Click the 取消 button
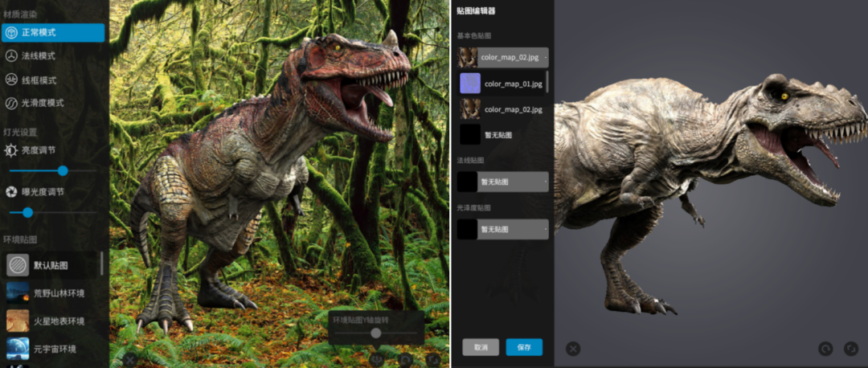Image resolution: width=868 pixels, height=368 pixels. [x=481, y=348]
